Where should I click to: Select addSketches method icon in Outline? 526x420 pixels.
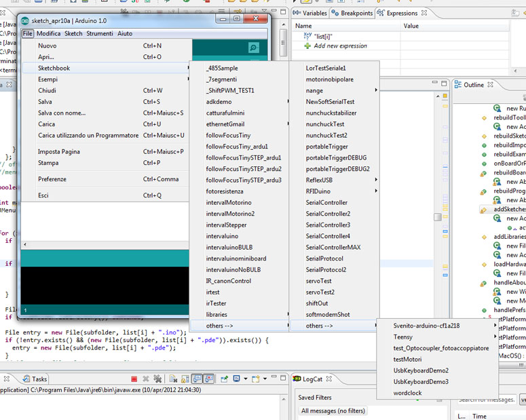[483, 210]
